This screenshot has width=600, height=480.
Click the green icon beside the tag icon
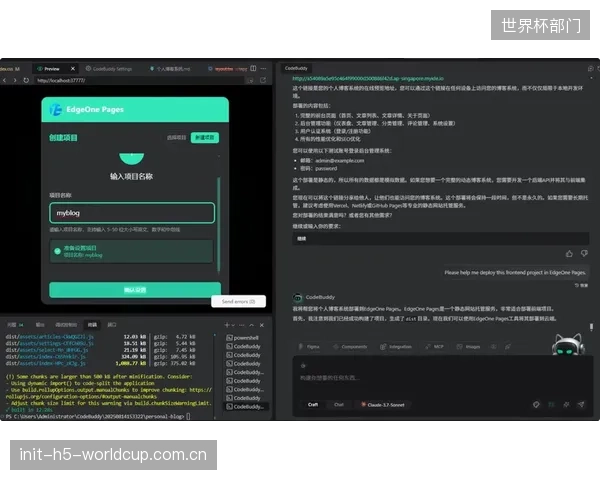(551, 405)
